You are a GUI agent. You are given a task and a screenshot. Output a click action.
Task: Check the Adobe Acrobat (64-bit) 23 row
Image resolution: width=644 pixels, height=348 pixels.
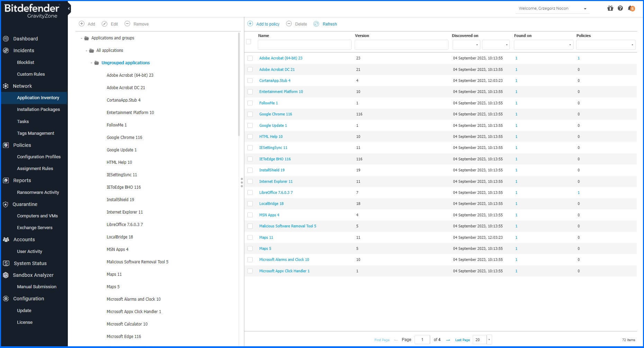[250, 58]
